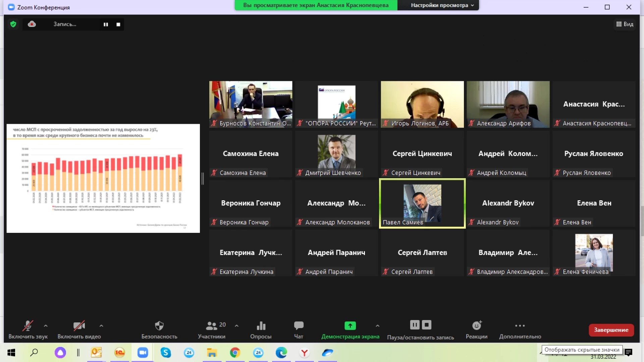This screenshot has width=644, height=362.
Task: Open Дополнительно more options menu
Action: click(520, 330)
